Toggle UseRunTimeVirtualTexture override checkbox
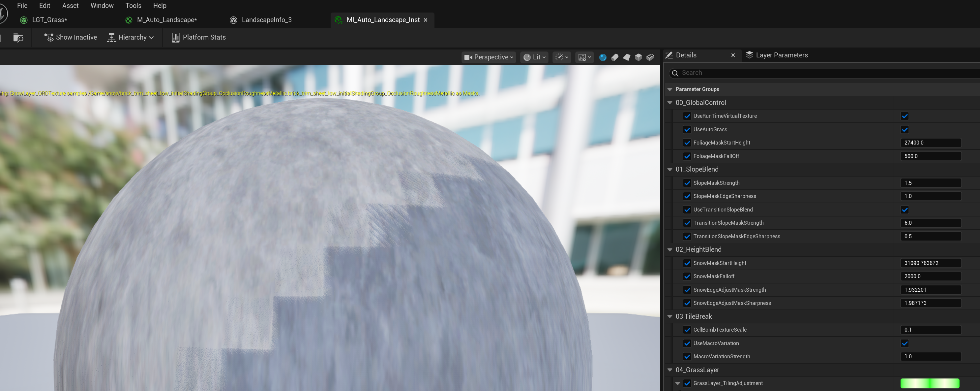The height and width of the screenshot is (391, 980). pyautogui.click(x=687, y=116)
